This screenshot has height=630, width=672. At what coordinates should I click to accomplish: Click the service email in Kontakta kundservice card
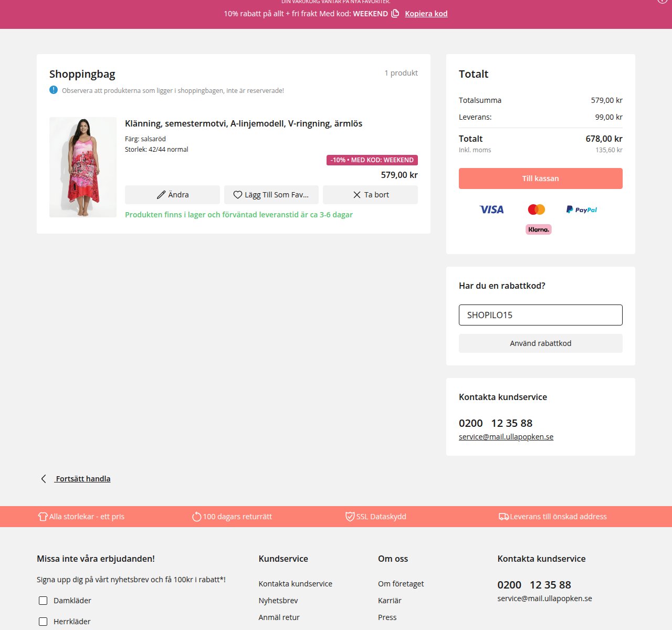point(506,437)
